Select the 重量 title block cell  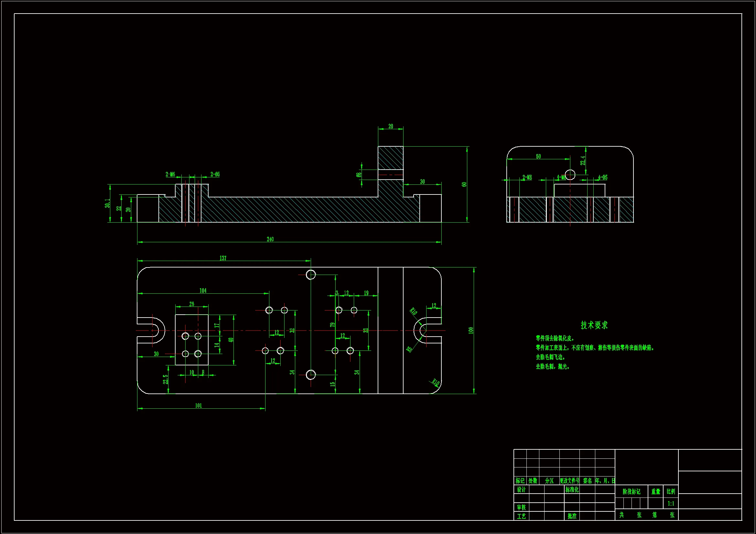655,492
